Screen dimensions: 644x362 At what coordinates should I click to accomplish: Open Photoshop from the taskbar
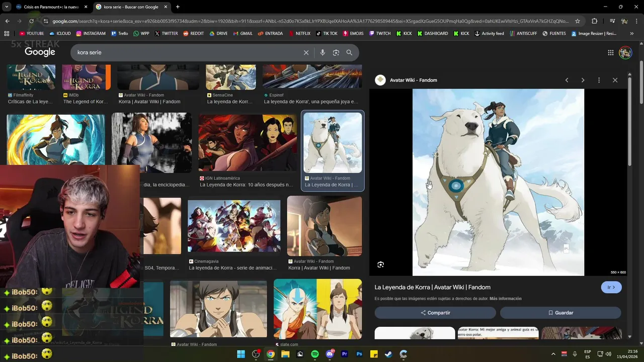click(359, 354)
